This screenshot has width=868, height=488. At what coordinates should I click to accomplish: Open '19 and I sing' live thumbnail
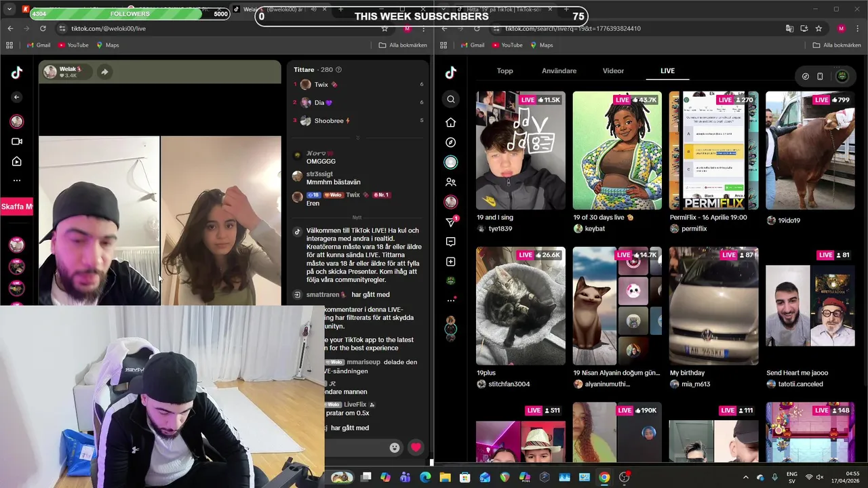tap(520, 150)
